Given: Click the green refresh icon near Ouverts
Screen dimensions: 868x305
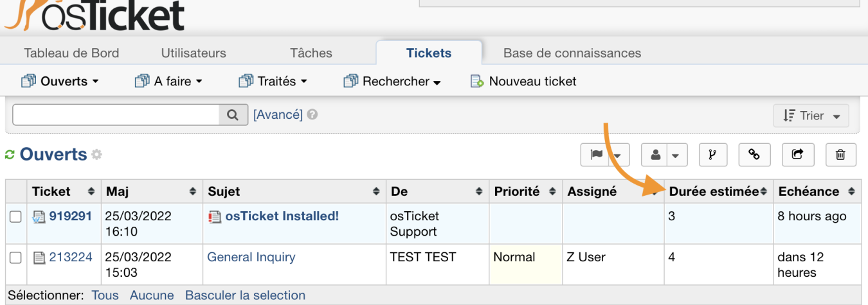Looking at the screenshot, I should point(10,155).
